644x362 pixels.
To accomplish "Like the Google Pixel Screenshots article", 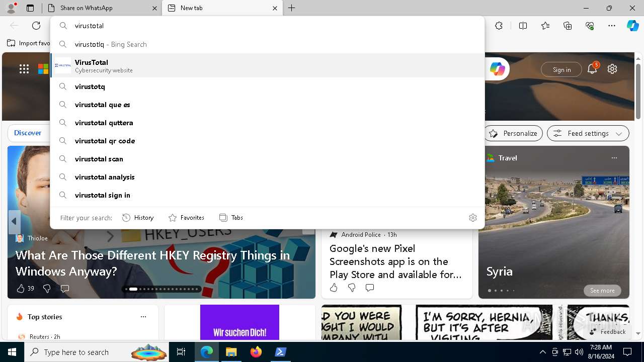I will click(x=334, y=288).
